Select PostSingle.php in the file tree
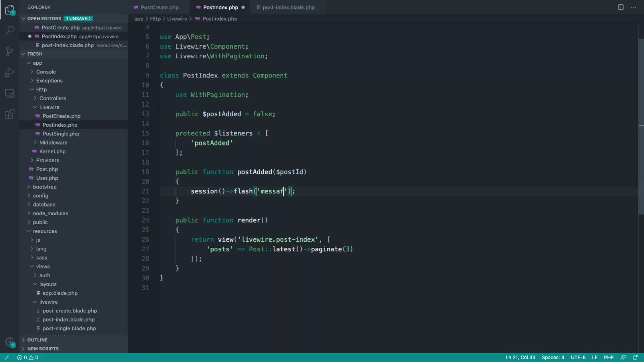The height and width of the screenshot is (362, 644). click(61, 133)
